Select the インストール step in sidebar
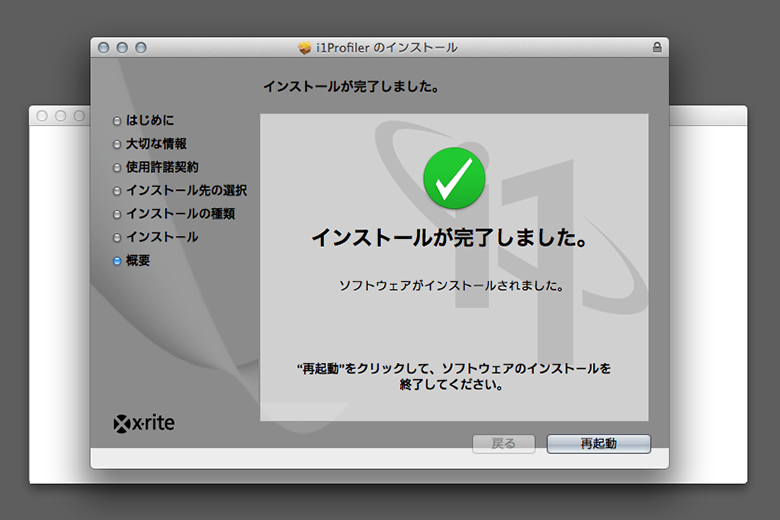Image resolution: width=780 pixels, height=520 pixels. pyautogui.click(x=162, y=237)
